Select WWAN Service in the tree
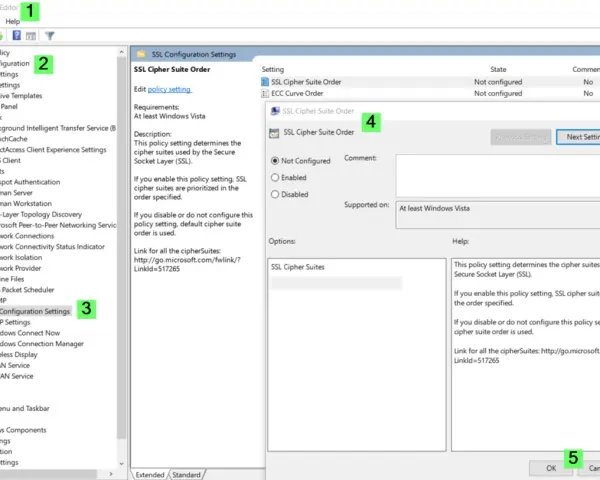 [16, 376]
